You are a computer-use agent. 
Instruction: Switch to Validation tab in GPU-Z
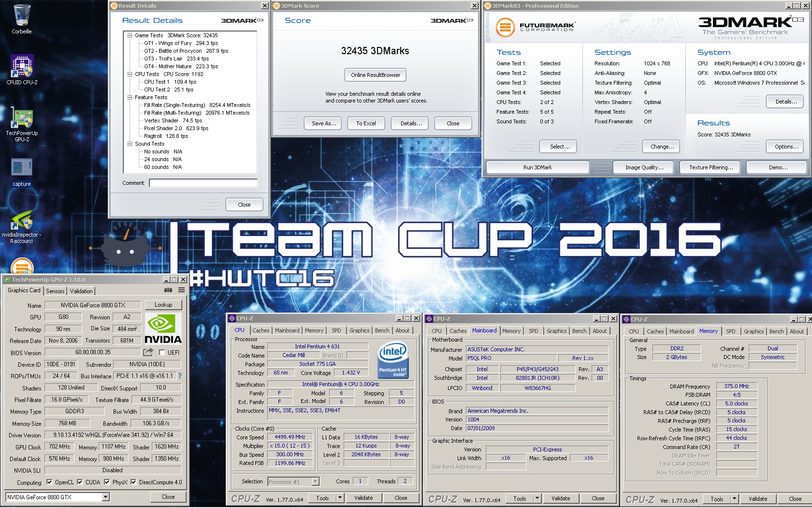(x=81, y=291)
